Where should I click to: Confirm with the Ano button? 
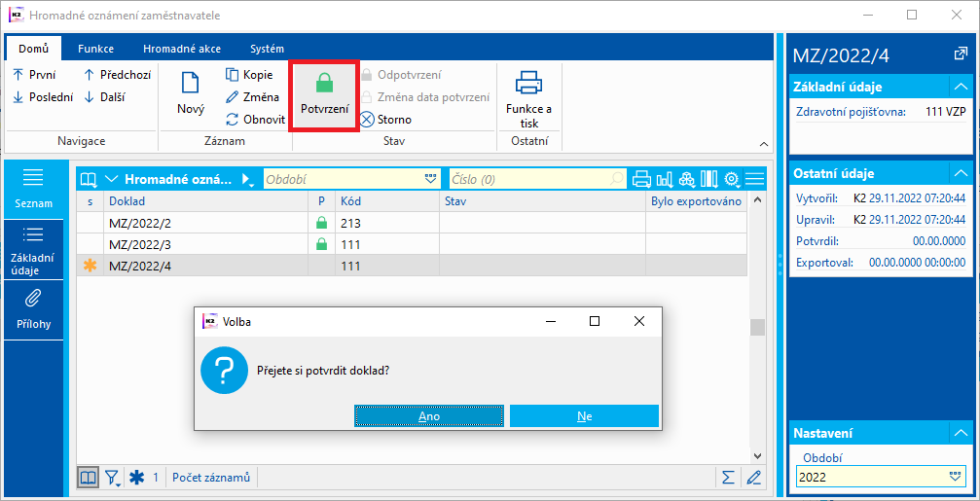(x=429, y=416)
